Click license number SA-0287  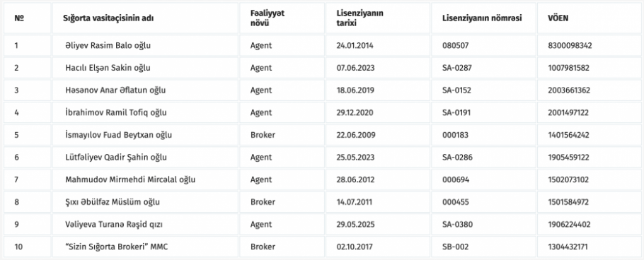click(457, 68)
